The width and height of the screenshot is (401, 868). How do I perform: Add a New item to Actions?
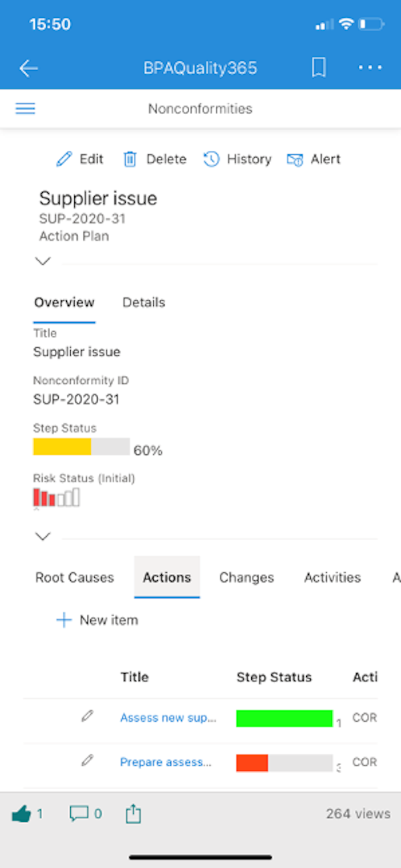[97, 620]
